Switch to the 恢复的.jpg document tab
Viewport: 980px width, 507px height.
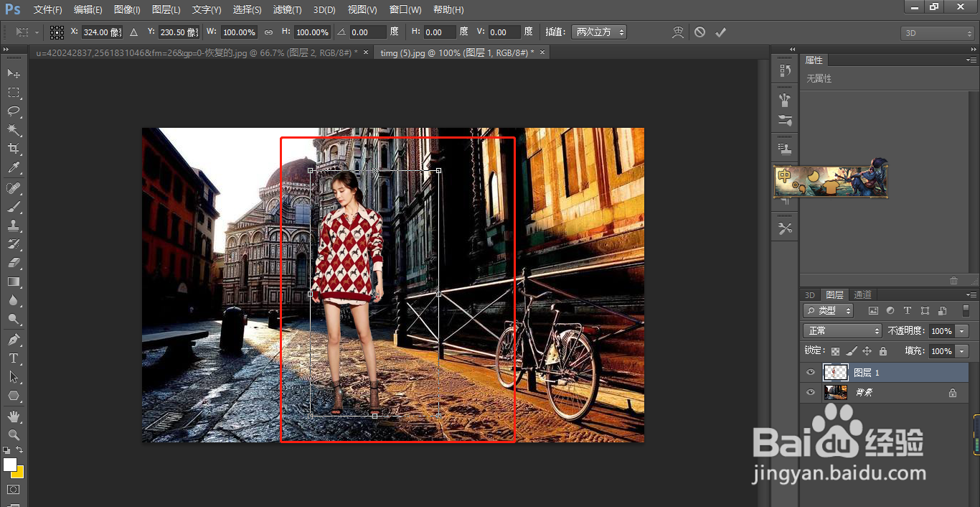pyautogui.click(x=197, y=53)
